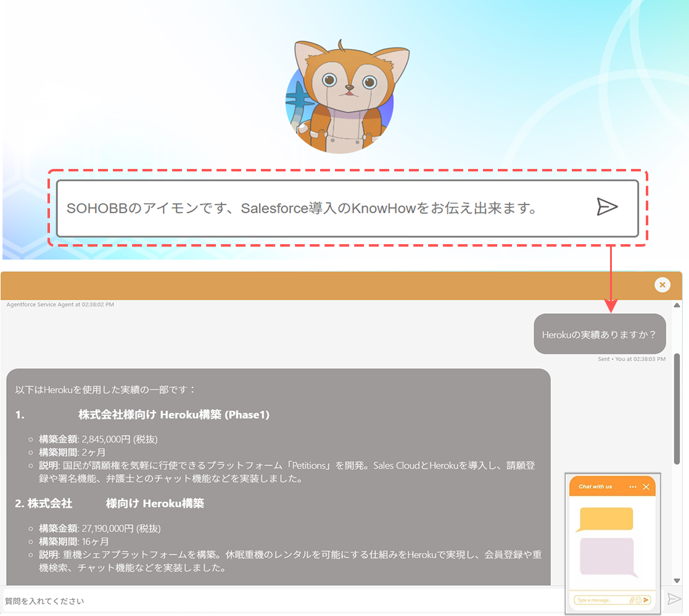The image size is (689, 616).
Task: Click the orange send arrow in the chat widget
Action: pos(646,600)
